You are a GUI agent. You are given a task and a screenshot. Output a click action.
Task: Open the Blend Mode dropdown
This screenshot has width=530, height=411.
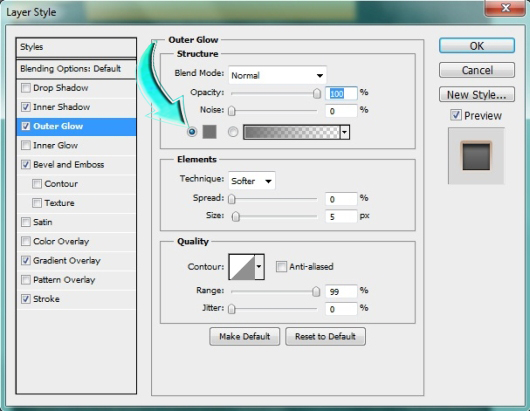tap(277, 75)
